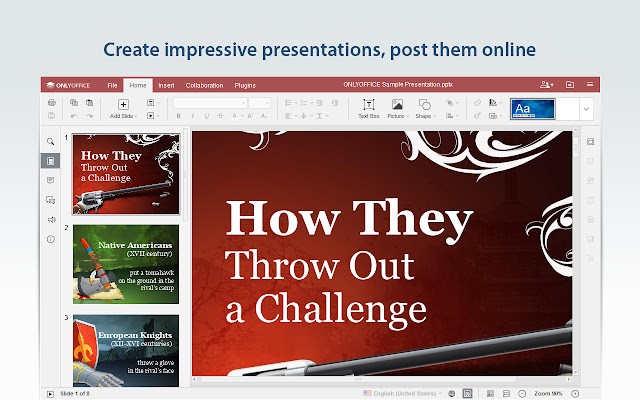This screenshot has width=640, height=400.
Task: Select the Native Americans slide thumbnail
Action: tap(125, 264)
